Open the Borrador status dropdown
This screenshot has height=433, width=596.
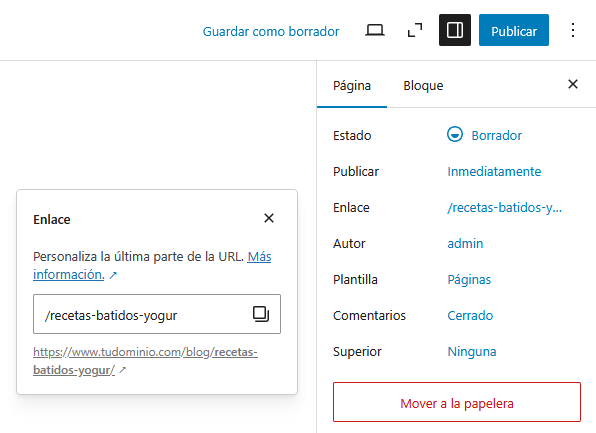pyautogui.click(x=484, y=135)
